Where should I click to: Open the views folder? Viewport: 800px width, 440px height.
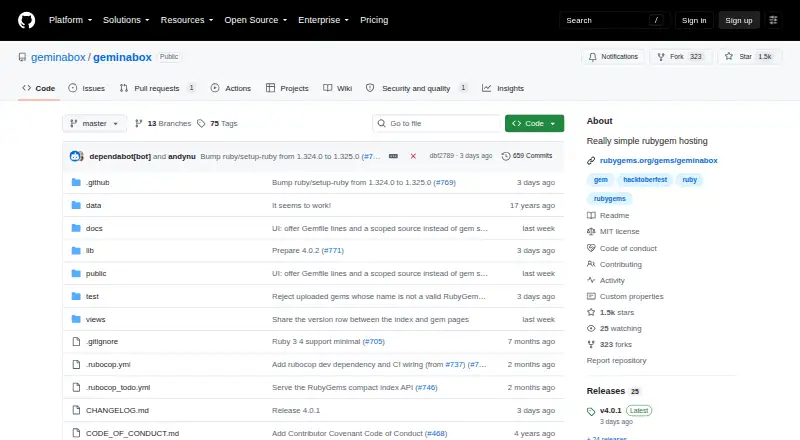pyautogui.click(x=95, y=320)
